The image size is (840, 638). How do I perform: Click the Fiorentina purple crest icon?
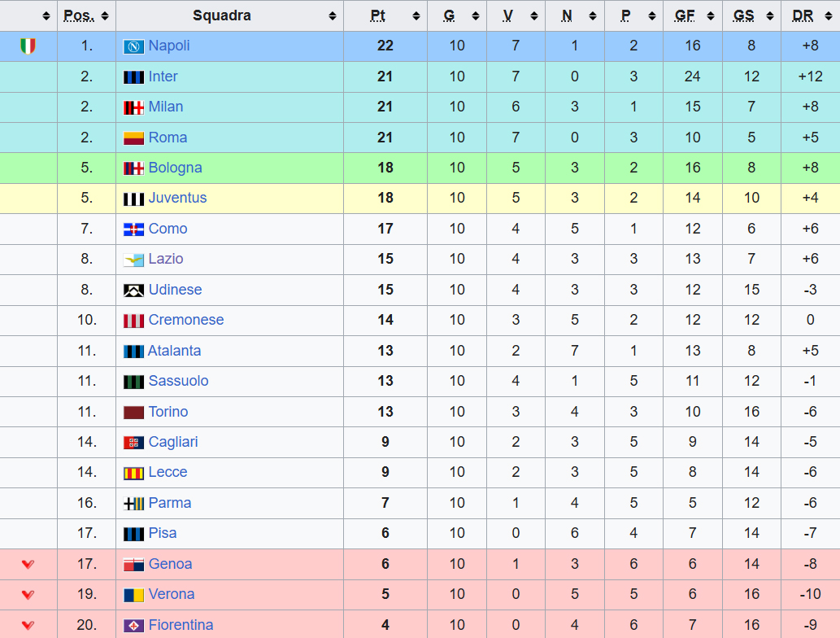coord(133,626)
